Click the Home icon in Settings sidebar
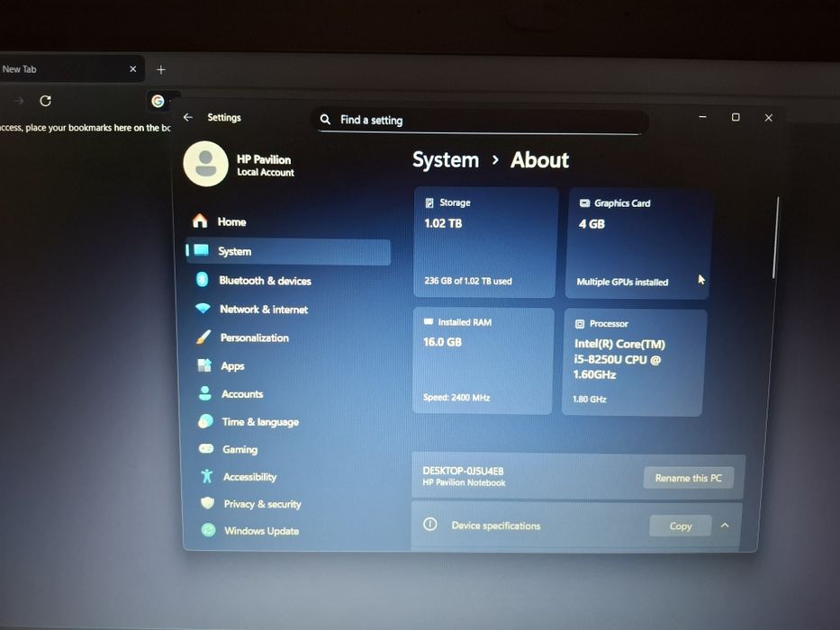 [x=200, y=220]
